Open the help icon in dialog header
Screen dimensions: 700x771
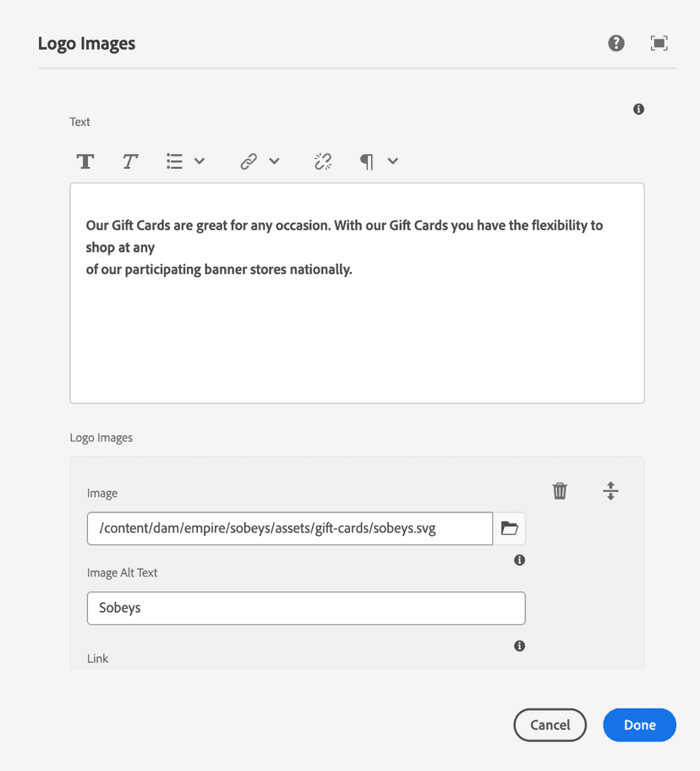616,43
